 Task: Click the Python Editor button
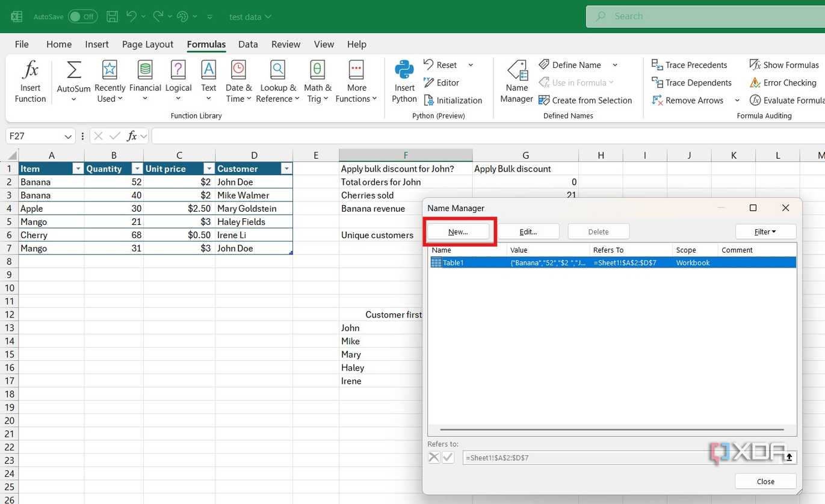coord(441,82)
